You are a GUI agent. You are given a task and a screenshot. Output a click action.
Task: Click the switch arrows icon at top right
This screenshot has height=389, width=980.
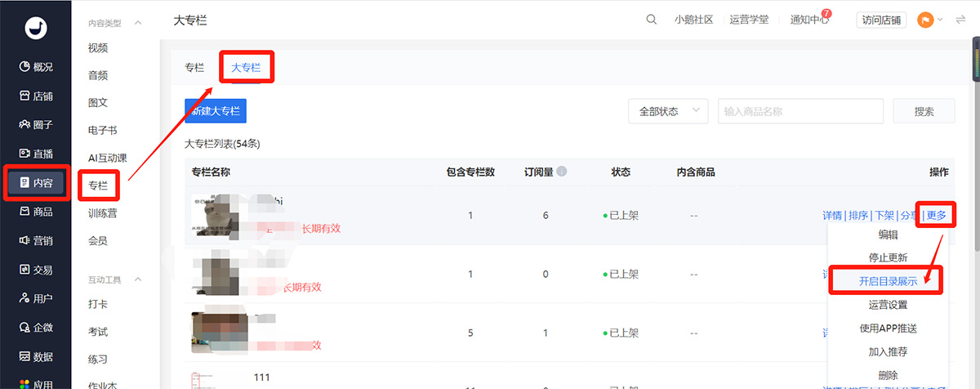coord(960,20)
